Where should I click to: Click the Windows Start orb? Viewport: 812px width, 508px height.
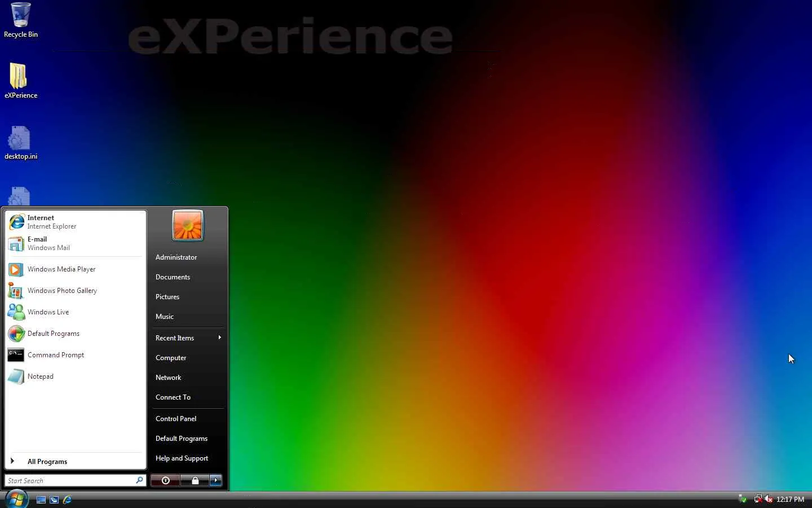click(16, 499)
